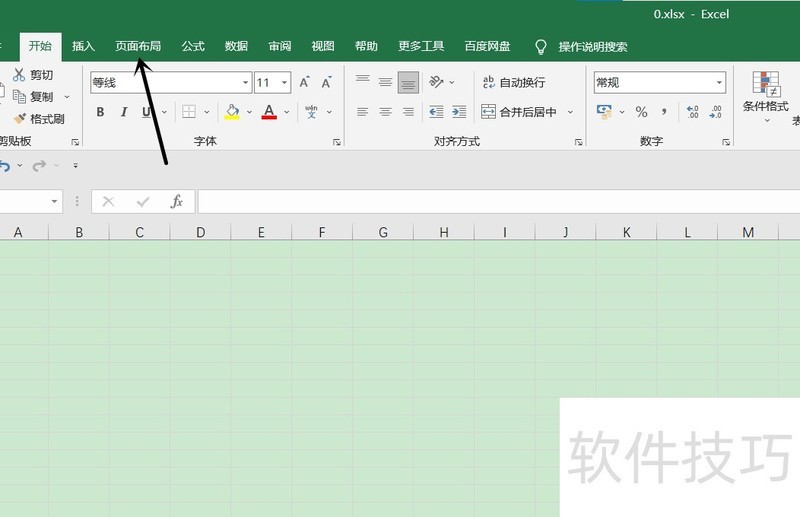The width and height of the screenshot is (800, 517).
Task: Open Clipboard group dialog launcher
Action: coord(76,142)
